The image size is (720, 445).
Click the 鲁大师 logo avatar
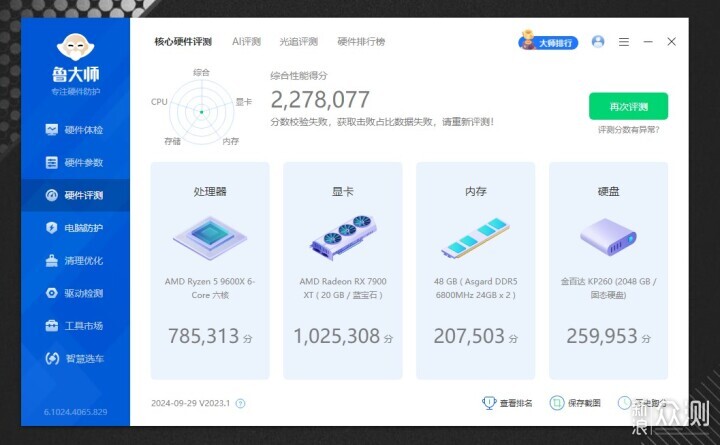(x=75, y=47)
